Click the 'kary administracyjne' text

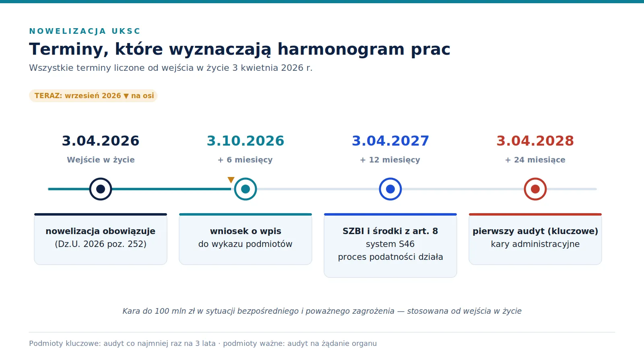pyautogui.click(x=535, y=244)
